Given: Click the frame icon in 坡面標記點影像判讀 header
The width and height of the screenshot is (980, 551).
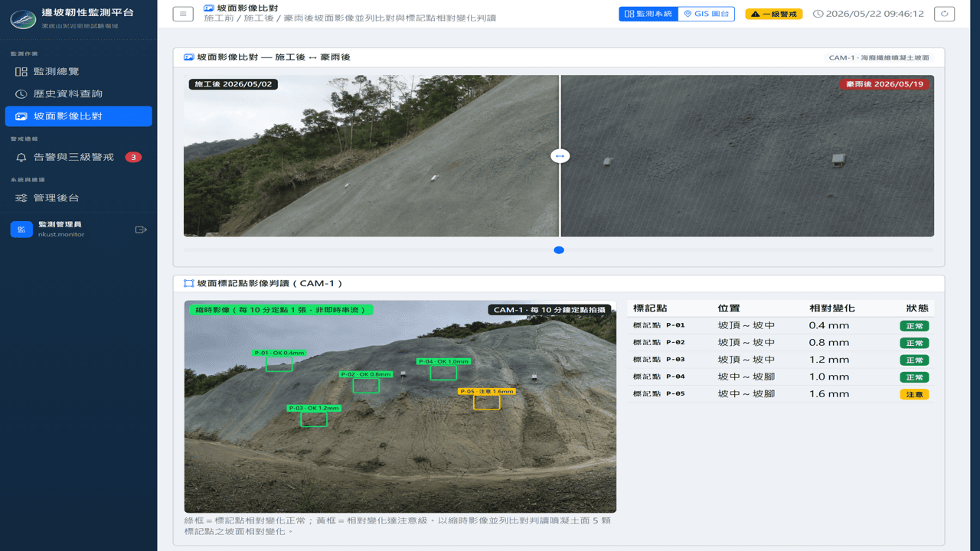Looking at the screenshot, I should click(x=188, y=283).
